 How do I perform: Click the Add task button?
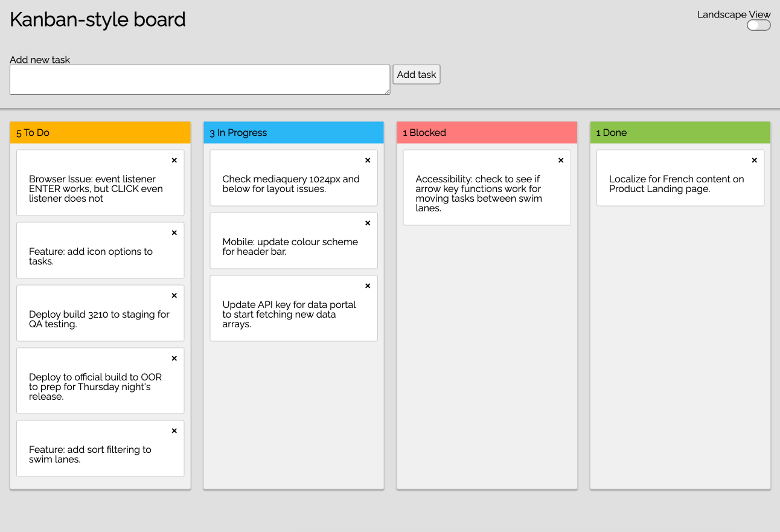(x=417, y=75)
